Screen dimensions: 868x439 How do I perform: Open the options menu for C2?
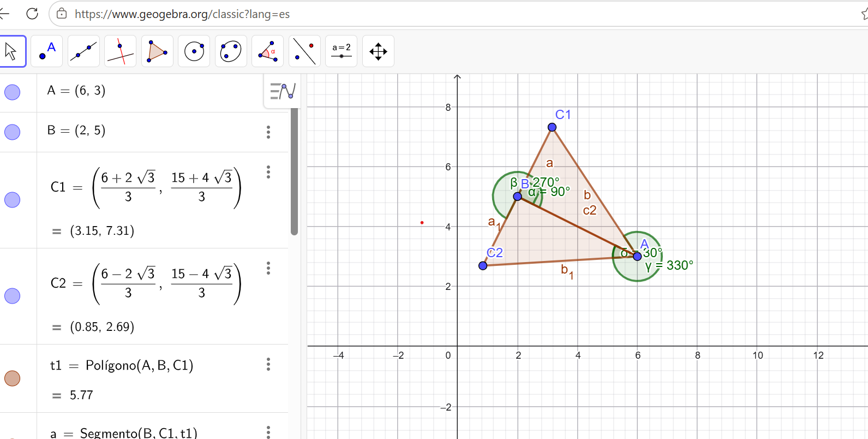click(x=268, y=268)
